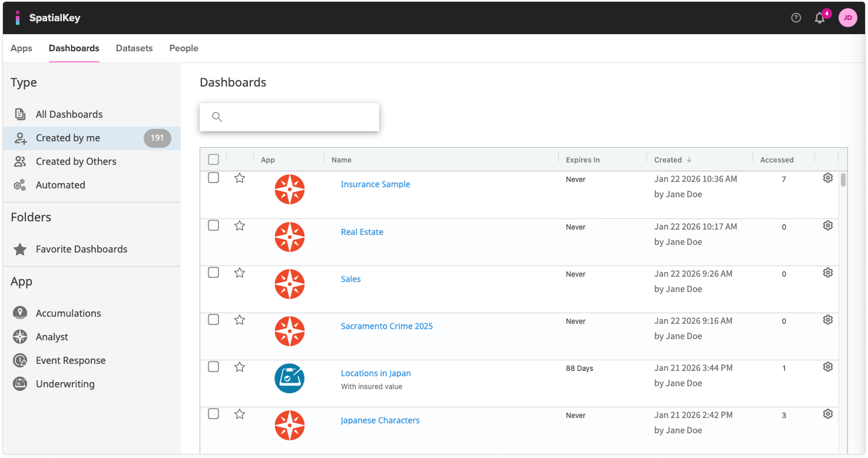
Task: Show Favorite Dashboards folder
Action: point(81,249)
